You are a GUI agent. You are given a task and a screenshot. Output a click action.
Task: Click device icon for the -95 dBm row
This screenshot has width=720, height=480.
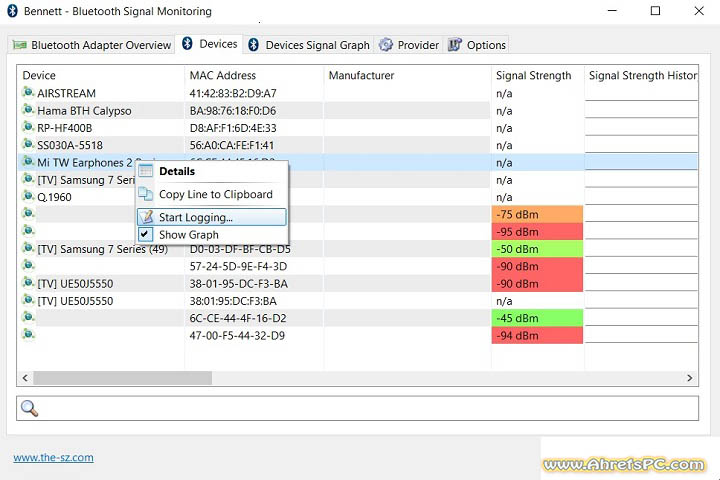[28, 231]
